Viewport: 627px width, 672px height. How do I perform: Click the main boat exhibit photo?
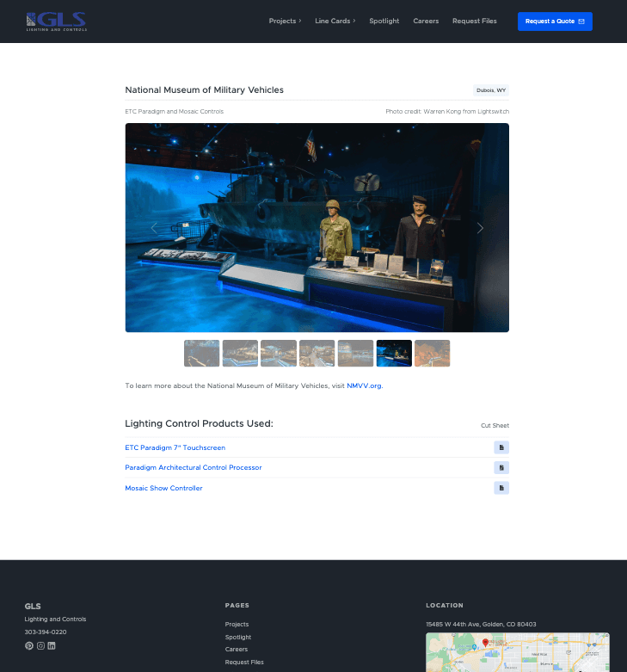coord(317,227)
